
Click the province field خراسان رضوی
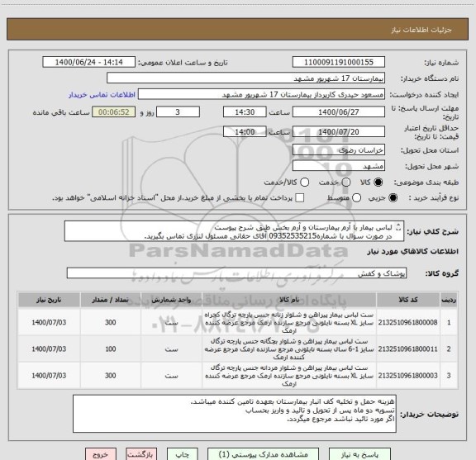(x=339, y=149)
